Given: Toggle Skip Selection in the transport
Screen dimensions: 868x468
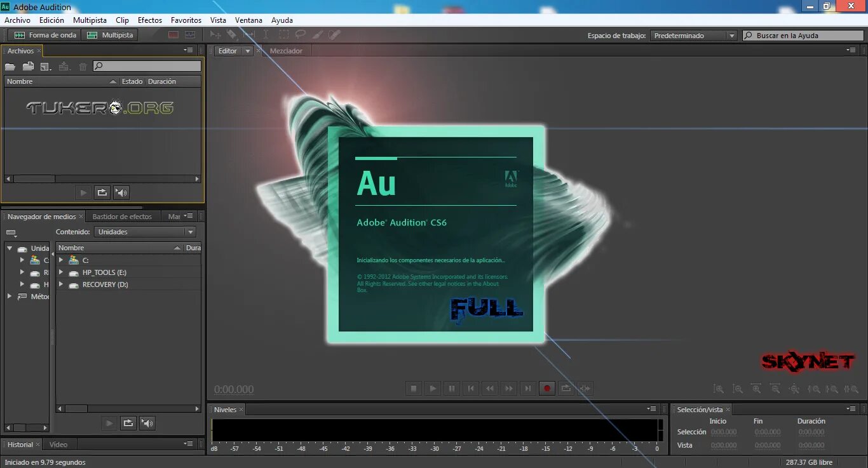Looking at the screenshot, I should (x=585, y=388).
